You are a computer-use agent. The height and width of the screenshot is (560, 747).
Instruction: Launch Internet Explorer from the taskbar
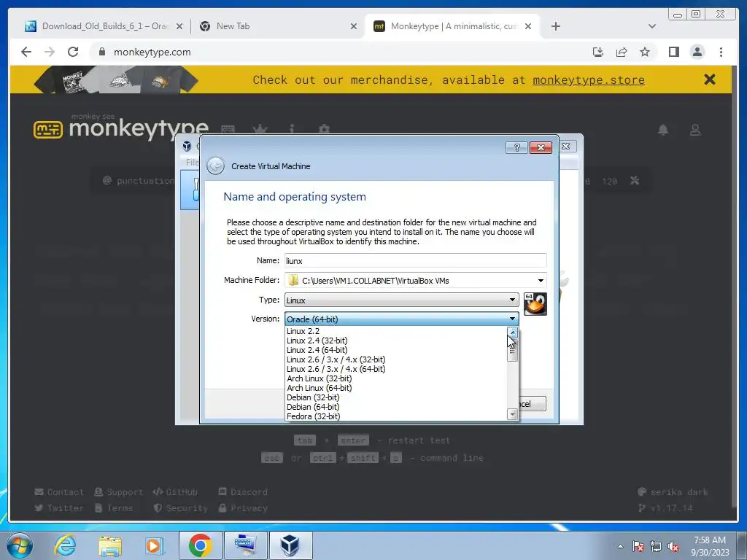tap(65, 545)
